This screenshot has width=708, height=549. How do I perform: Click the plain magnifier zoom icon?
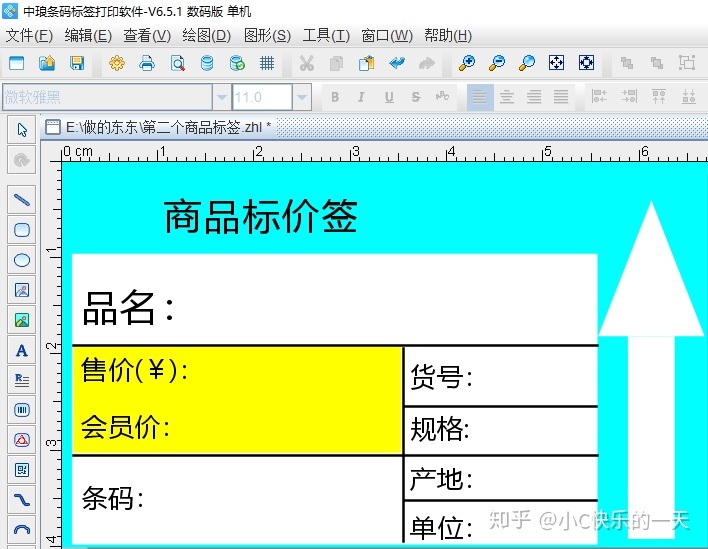(x=526, y=63)
